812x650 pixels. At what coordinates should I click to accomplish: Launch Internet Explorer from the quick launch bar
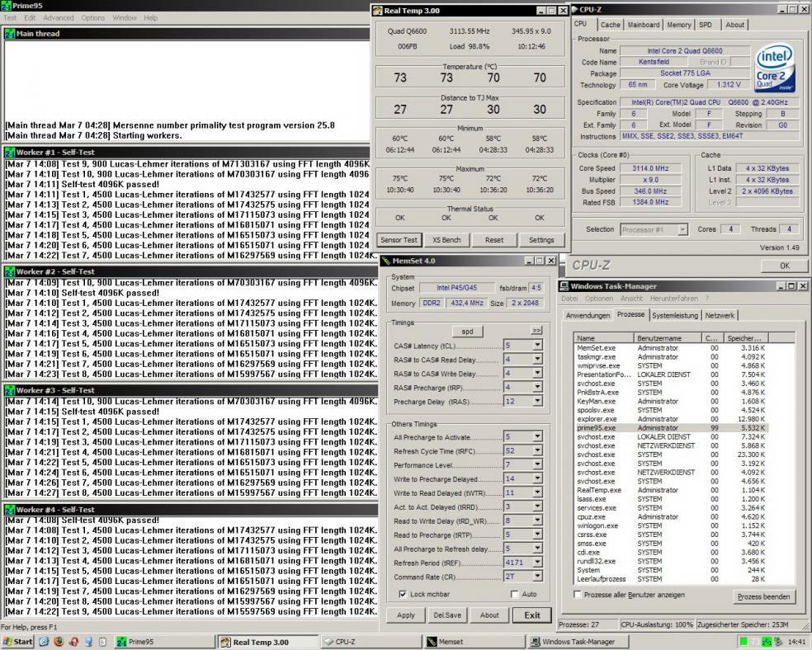(x=44, y=642)
